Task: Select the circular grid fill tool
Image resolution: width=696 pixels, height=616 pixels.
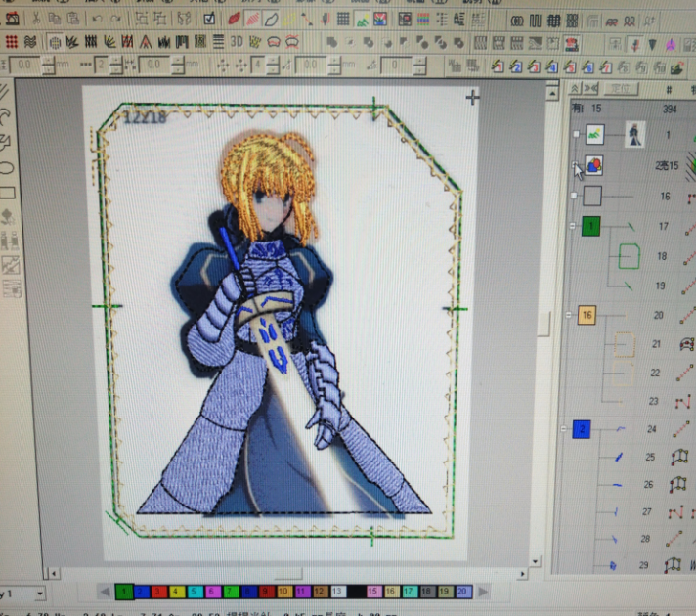Action: pos(55,43)
